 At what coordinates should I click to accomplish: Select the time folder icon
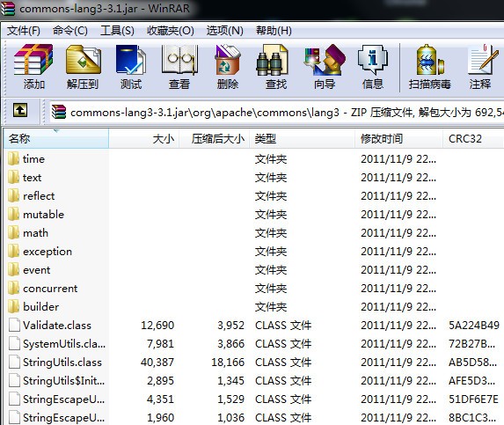13,158
